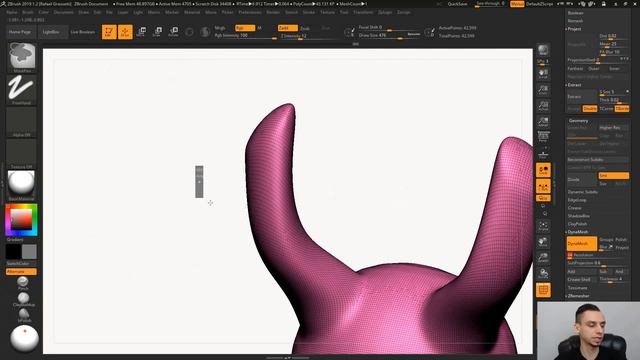Expand the ClayPolish section
Viewport: 640px width, 360px height.
coord(577,224)
